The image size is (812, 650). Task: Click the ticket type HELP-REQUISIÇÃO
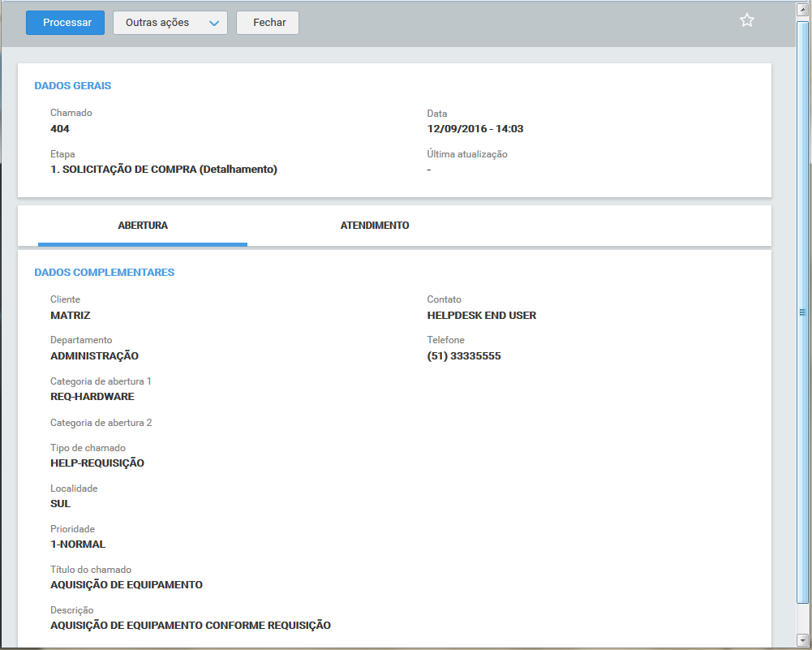(x=97, y=463)
